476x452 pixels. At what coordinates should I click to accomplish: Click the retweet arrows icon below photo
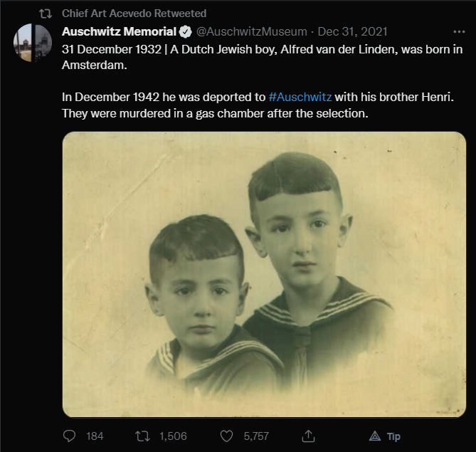[x=142, y=436]
